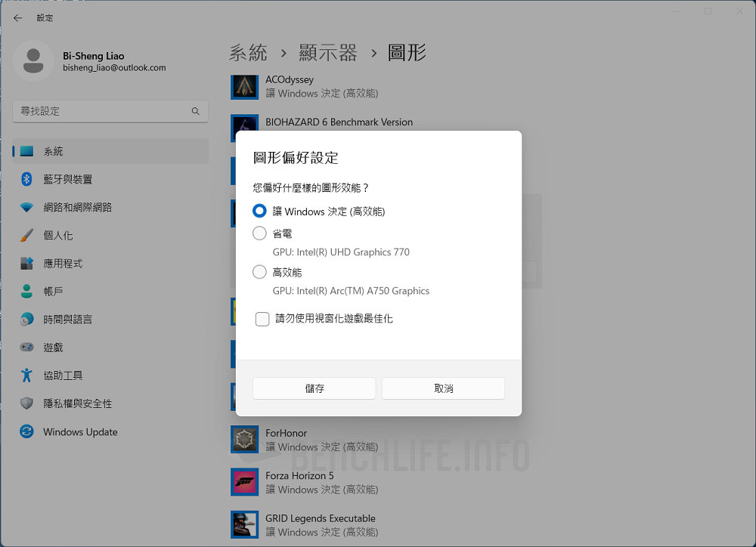Click the 協助工具 accessibility icon
Screen dimensions: 756x547
[x=27, y=375]
